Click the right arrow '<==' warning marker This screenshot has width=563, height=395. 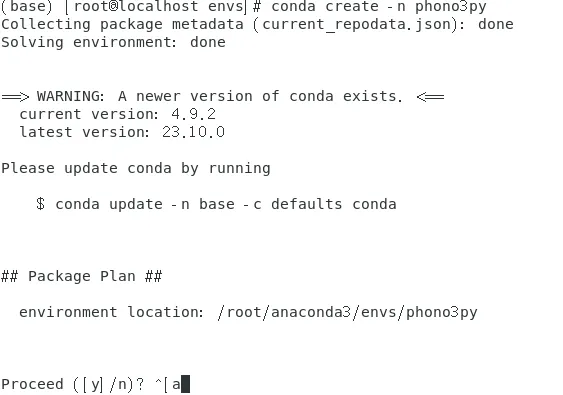430,97
